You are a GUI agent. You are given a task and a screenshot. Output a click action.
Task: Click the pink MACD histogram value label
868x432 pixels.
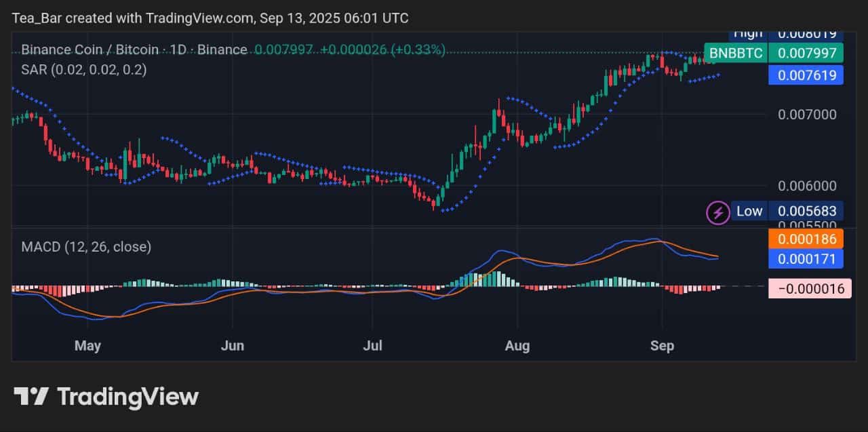pos(810,288)
